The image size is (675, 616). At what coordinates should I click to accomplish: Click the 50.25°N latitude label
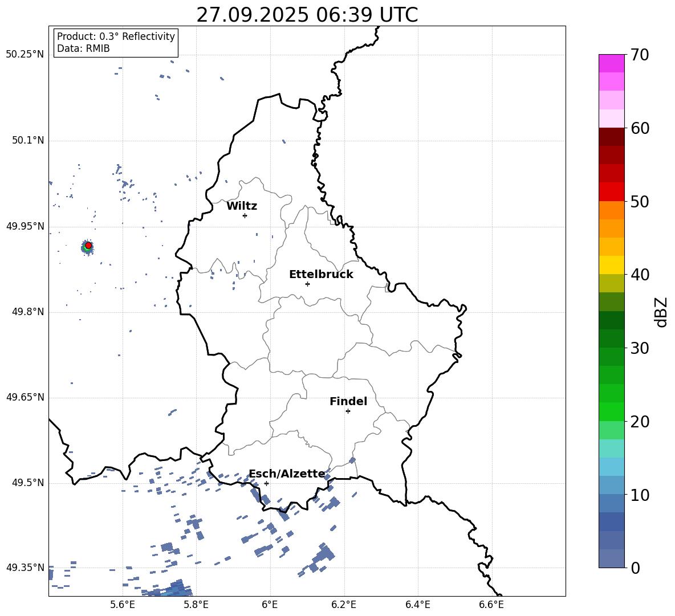(25, 55)
